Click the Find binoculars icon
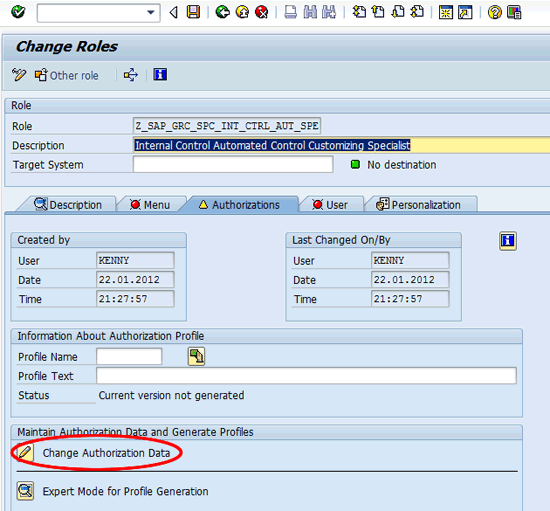This screenshot has width=550, height=511. click(x=310, y=12)
